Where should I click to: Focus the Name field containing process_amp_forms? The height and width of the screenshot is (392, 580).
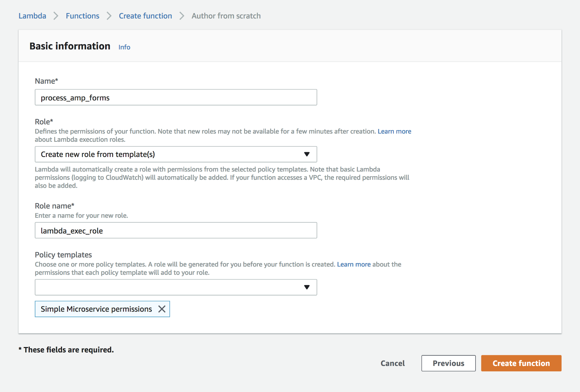point(176,98)
